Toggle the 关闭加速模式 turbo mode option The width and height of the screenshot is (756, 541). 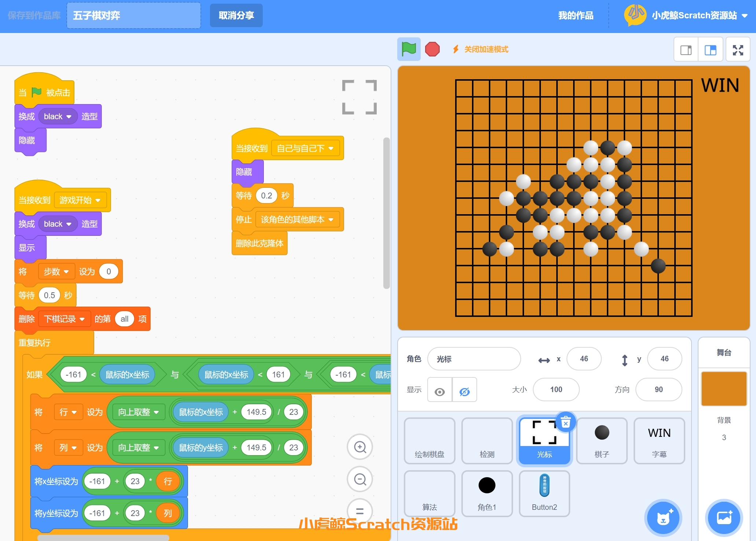(x=480, y=49)
